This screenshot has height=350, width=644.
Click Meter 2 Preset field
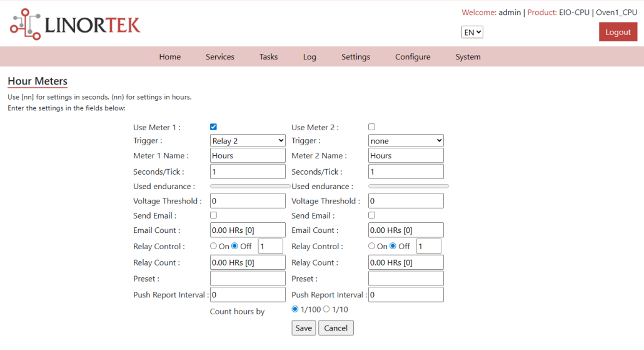(406, 279)
